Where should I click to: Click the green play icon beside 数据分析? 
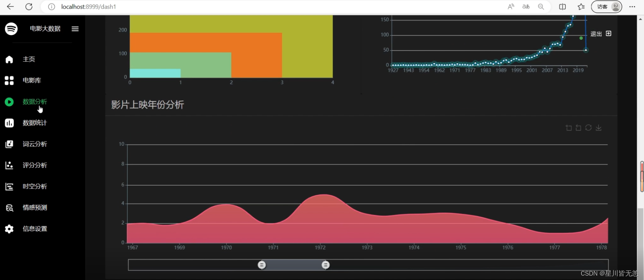point(9,102)
